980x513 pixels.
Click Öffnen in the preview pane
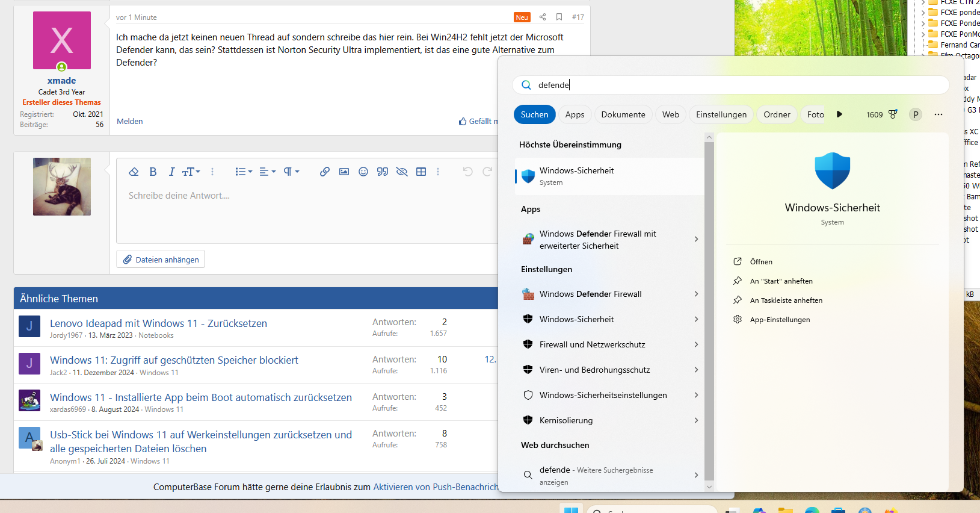click(x=761, y=261)
